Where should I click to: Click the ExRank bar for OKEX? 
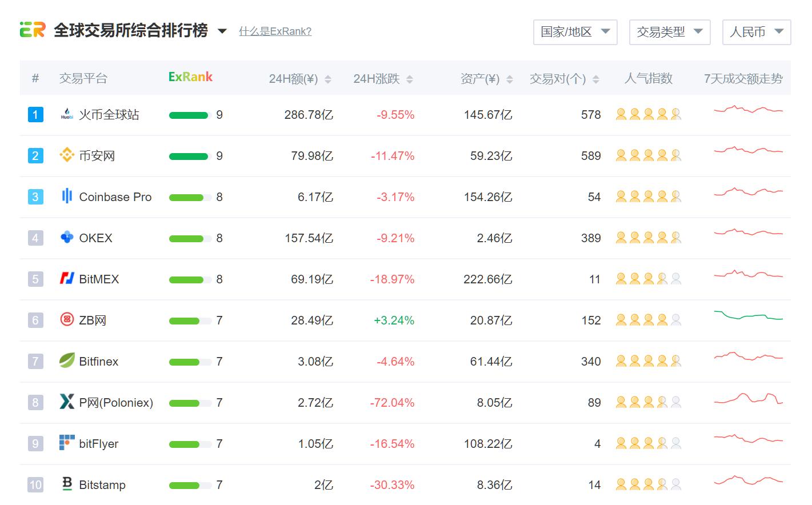point(190,239)
